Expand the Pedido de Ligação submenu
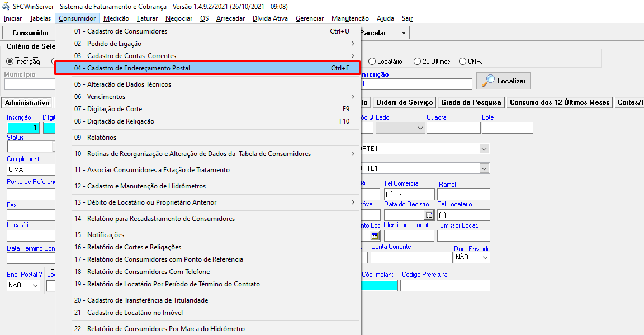 pos(212,44)
